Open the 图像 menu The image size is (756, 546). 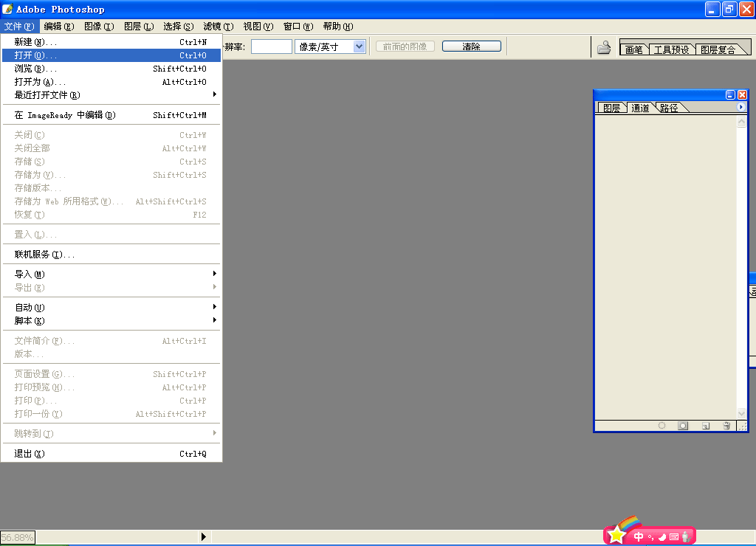[99, 27]
